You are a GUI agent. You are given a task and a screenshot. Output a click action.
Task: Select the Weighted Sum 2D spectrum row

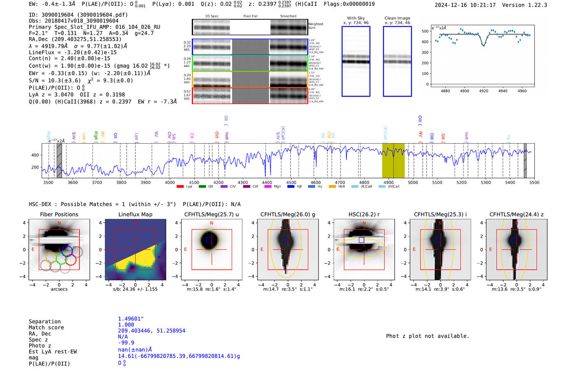coord(250,27)
